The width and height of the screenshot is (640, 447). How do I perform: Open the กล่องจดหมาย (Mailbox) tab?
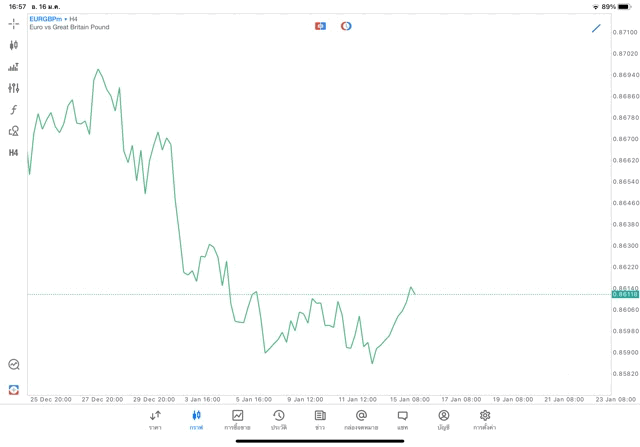pyautogui.click(x=361, y=420)
